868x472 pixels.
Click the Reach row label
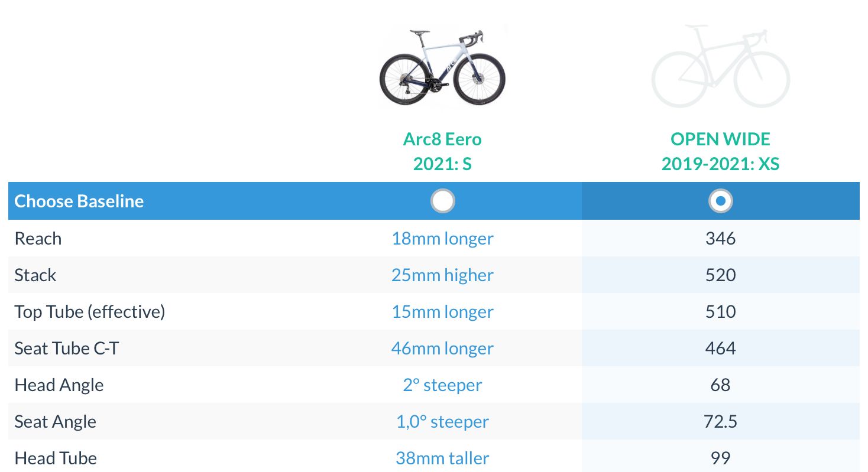coord(38,239)
